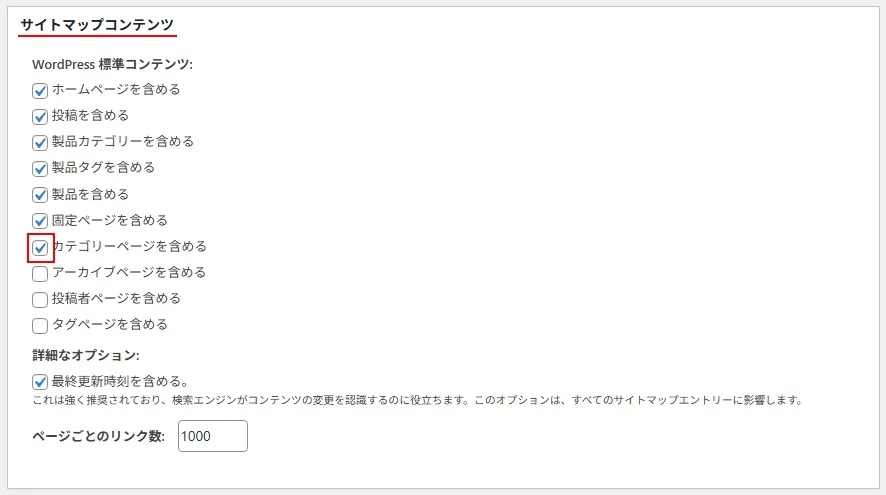Click the links-per-page field showing 1000
886x495 pixels.
click(212, 436)
